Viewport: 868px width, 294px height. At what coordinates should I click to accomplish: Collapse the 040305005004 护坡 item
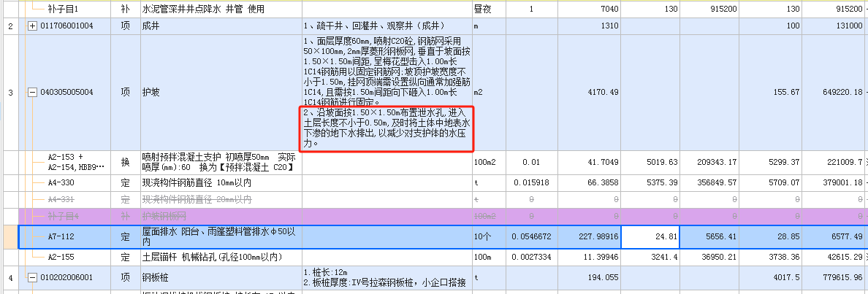coord(32,93)
